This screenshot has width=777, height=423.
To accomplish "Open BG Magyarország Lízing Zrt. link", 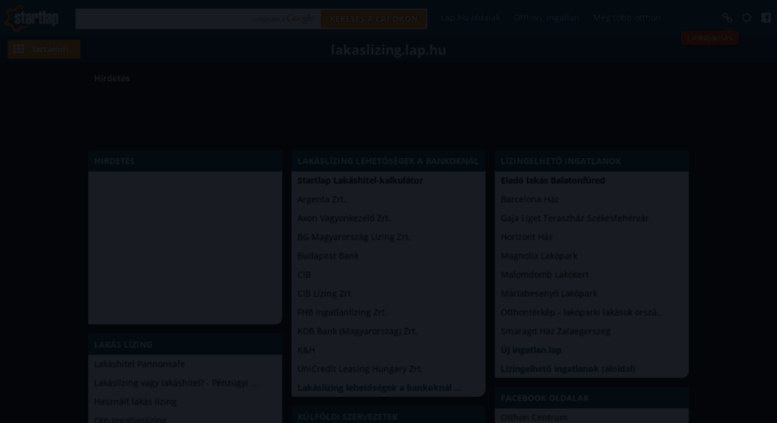I will 354,237.
